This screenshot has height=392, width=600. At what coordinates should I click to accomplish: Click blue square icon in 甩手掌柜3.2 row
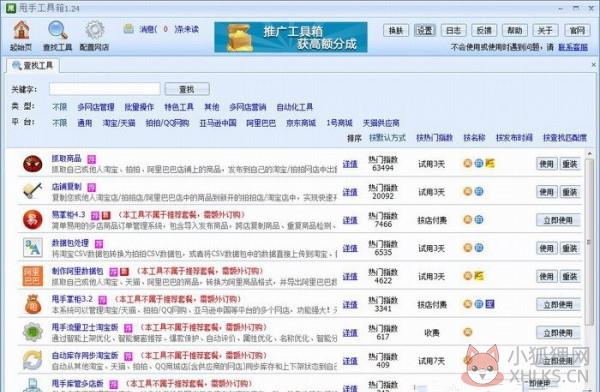pyautogui.click(x=490, y=304)
